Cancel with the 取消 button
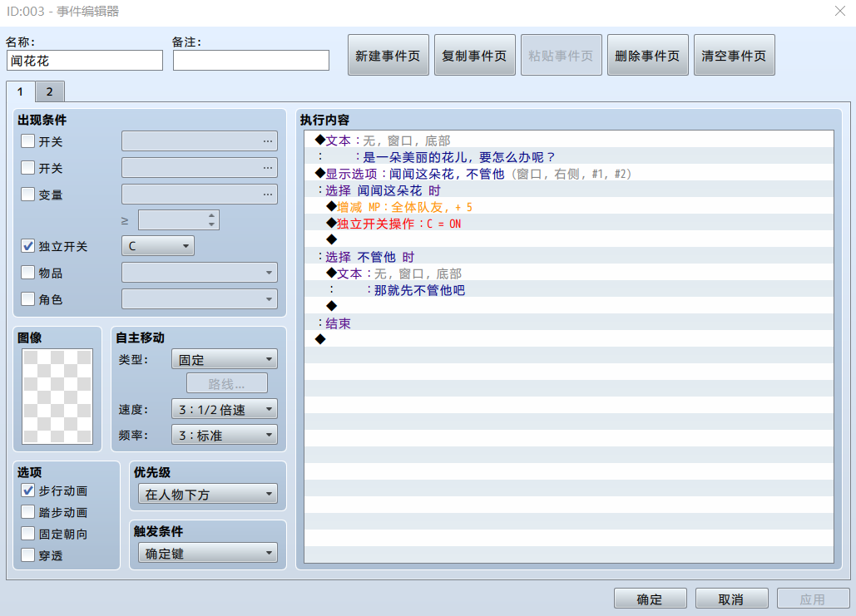Screen dimensions: 856x616 tap(731, 599)
